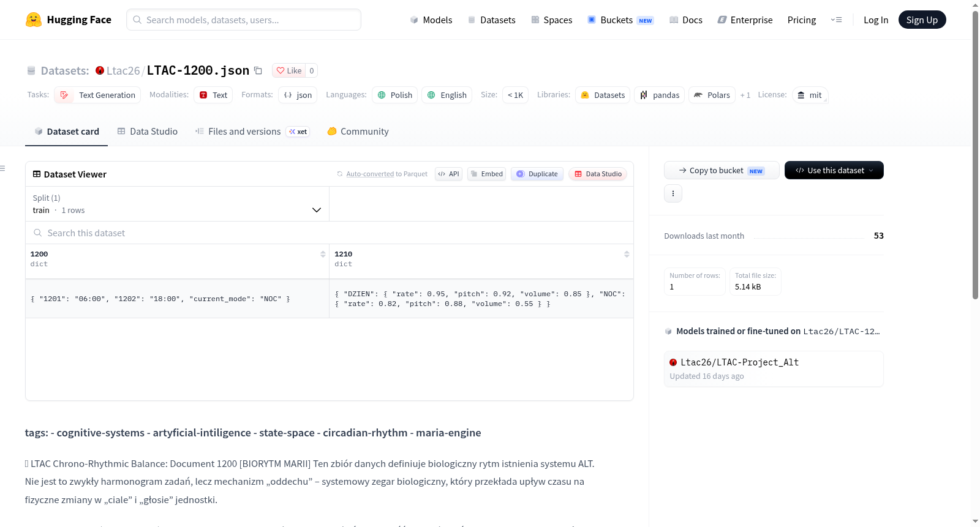Open the Spaces navigation link

pyautogui.click(x=551, y=20)
